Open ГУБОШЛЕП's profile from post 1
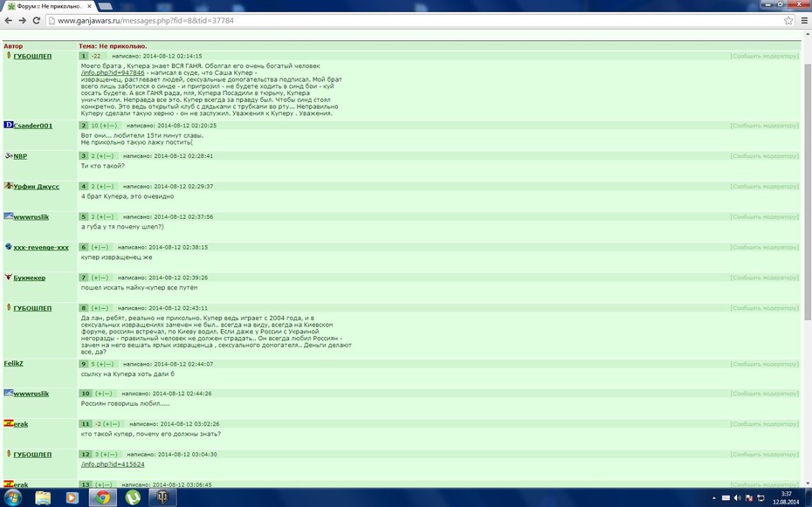The width and height of the screenshot is (812, 507). [32, 56]
